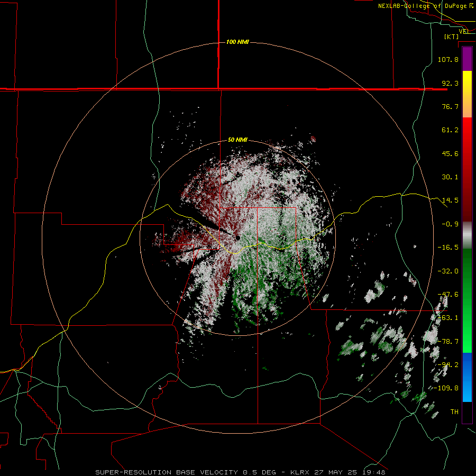476x476 pixels.
Task: Click the 92.3 scale value
Action: [x=450, y=83]
